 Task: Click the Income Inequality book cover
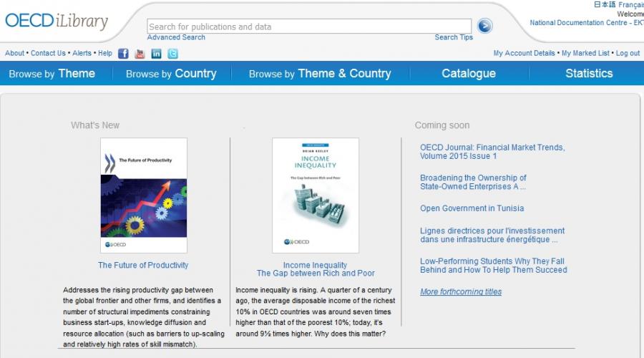316,195
